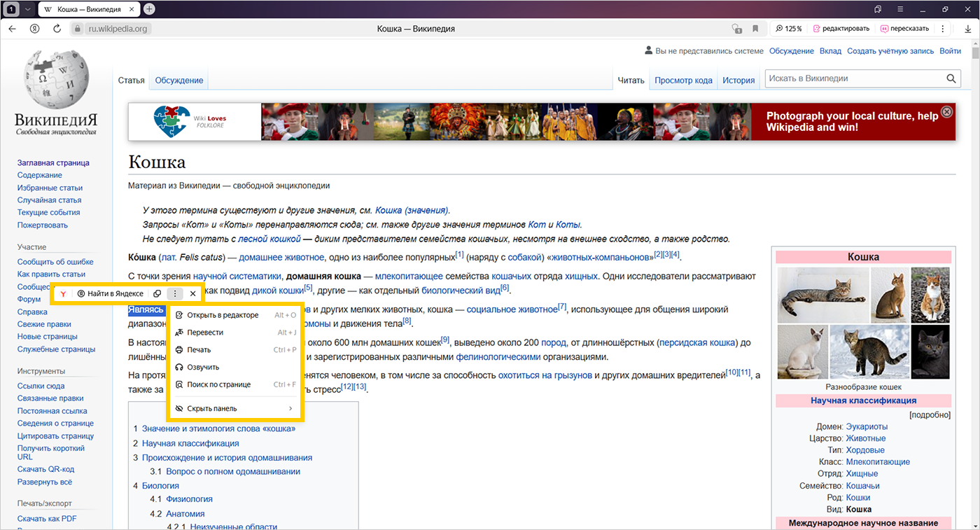Open the three-dot menu beside 'пересказать'

[x=943, y=29]
